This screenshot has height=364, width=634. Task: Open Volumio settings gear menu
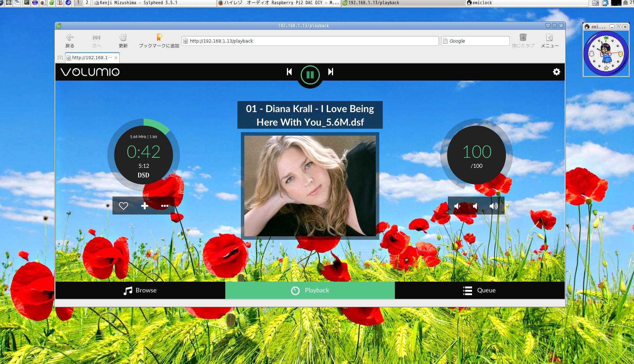[556, 72]
